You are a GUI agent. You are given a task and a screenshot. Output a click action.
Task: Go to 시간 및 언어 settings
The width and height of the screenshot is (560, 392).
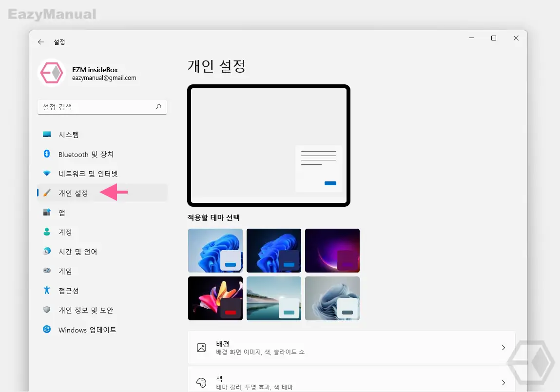102,251
